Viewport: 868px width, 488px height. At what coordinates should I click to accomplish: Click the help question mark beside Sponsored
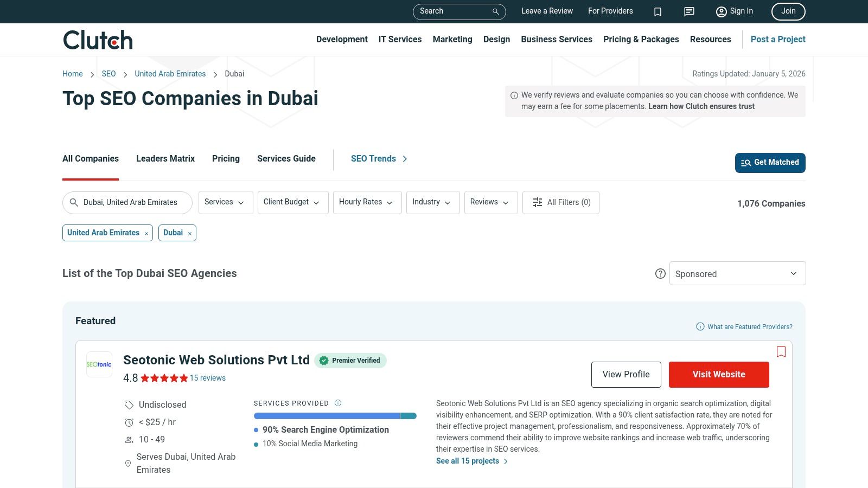[660, 274]
